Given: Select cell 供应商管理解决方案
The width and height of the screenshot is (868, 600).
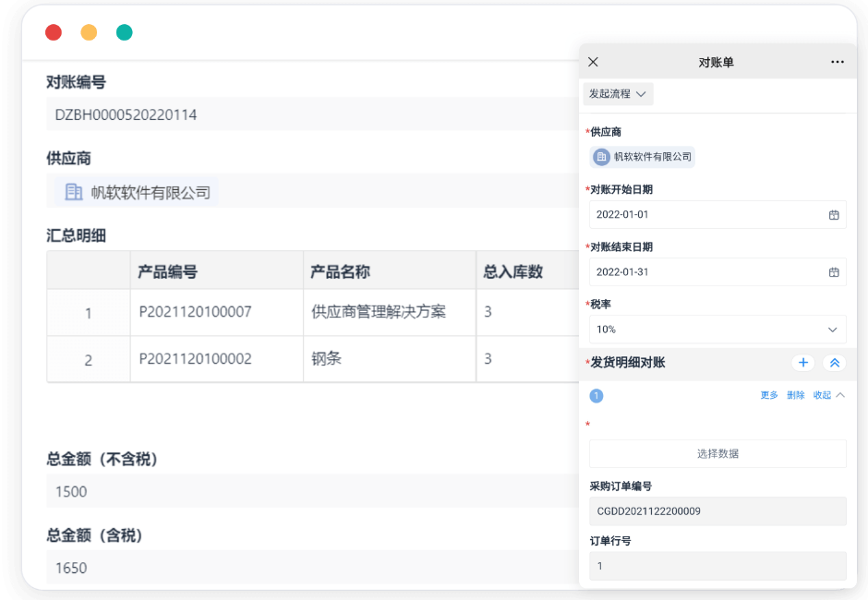Looking at the screenshot, I should pyautogui.click(x=390, y=312).
